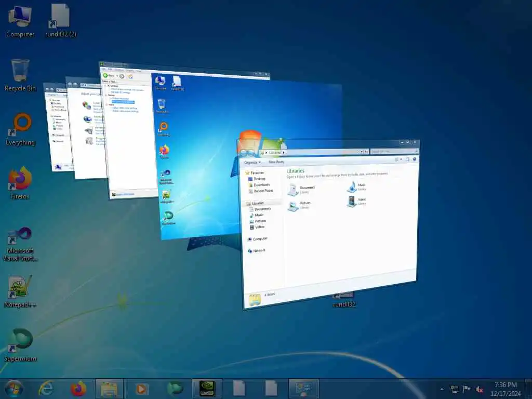
Task: Select Desktop under Favorites
Action: (x=257, y=179)
